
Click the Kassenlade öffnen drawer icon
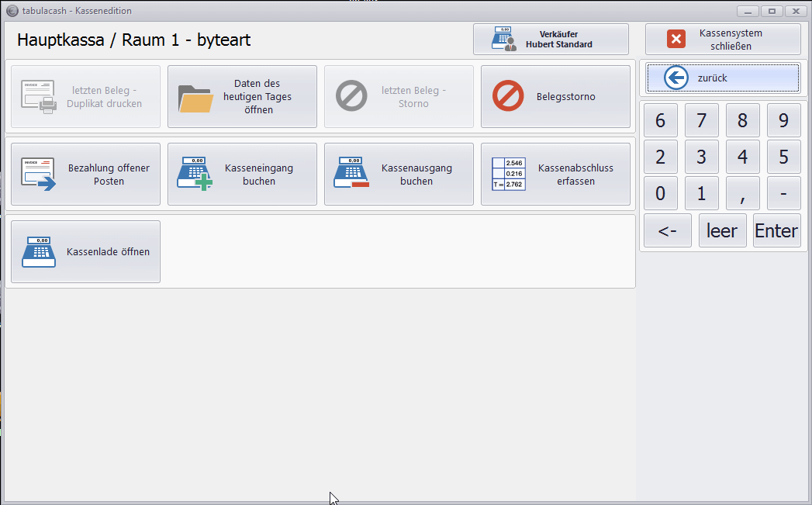[39, 252]
